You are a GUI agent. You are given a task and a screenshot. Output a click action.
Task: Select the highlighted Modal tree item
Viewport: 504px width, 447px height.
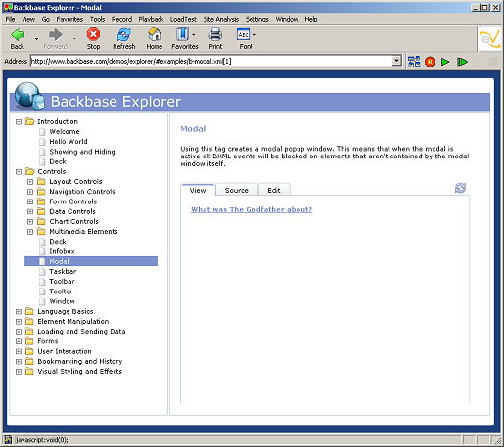coord(91,261)
